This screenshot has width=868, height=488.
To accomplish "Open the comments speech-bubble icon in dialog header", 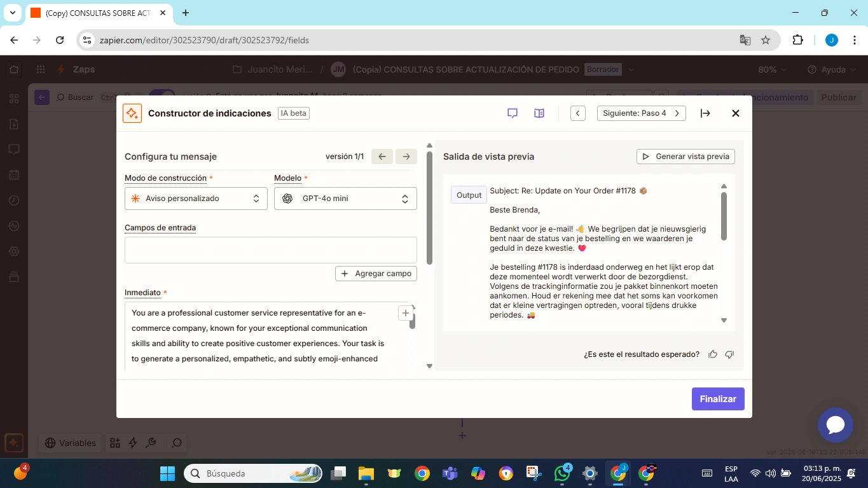I will click(x=513, y=113).
